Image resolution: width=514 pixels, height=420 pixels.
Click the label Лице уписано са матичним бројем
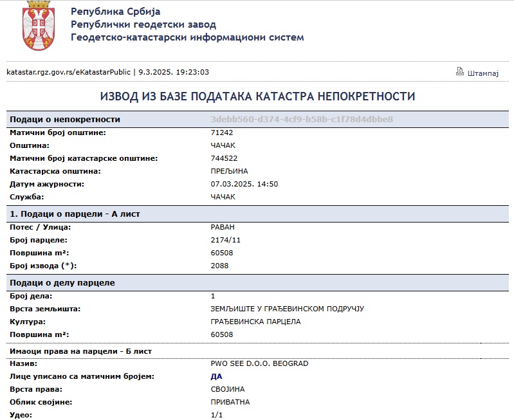point(82,376)
